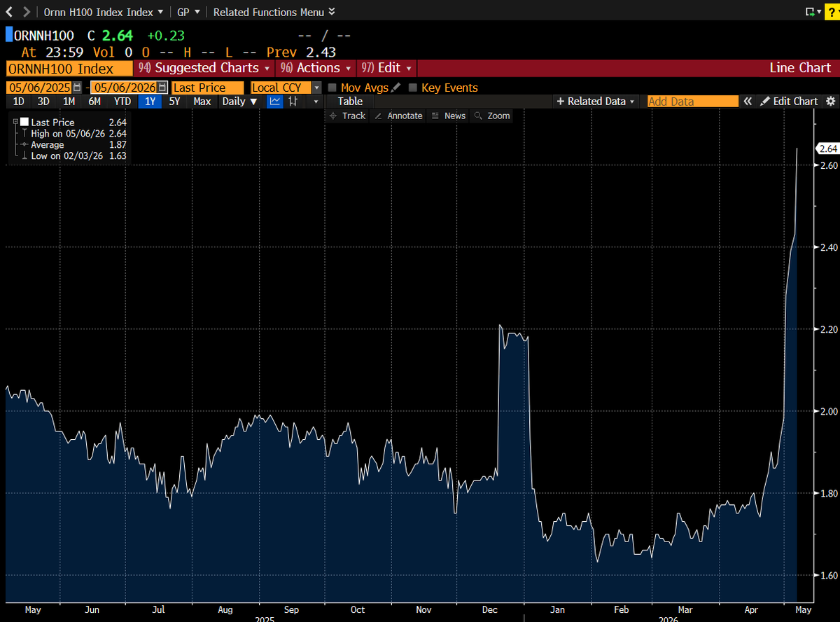Select the 5Y time range
Viewport: 840px width, 622px height.
tap(174, 102)
